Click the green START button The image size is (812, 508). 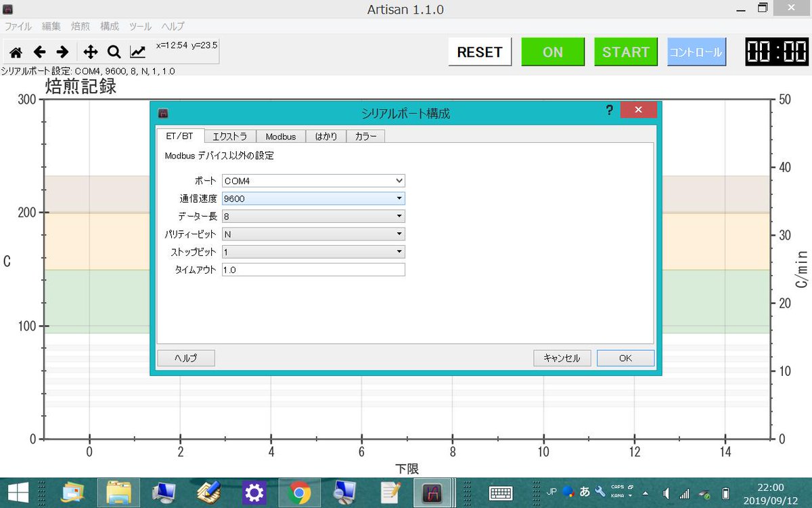pos(626,52)
